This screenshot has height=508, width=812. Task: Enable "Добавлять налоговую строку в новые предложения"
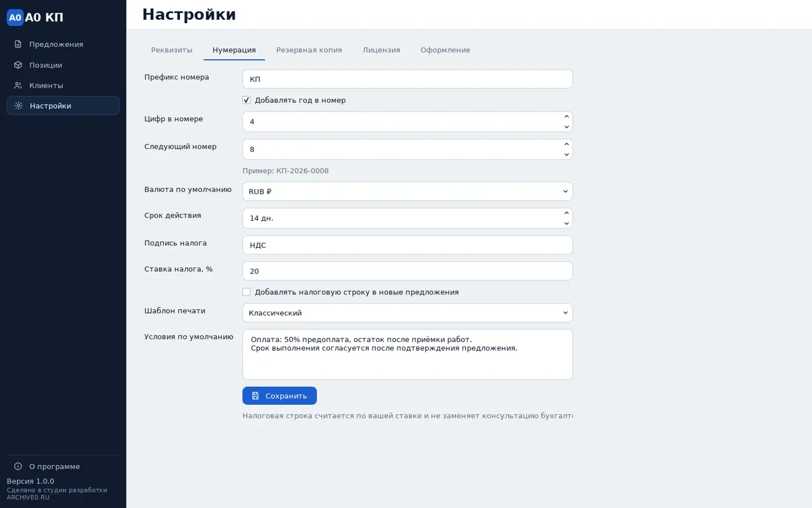[x=246, y=292]
